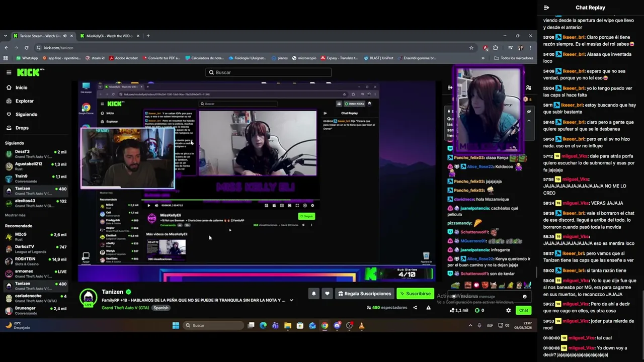Open the taskbar weather widget
The width and height of the screenshot is (644, 362).
click(18, 325)
